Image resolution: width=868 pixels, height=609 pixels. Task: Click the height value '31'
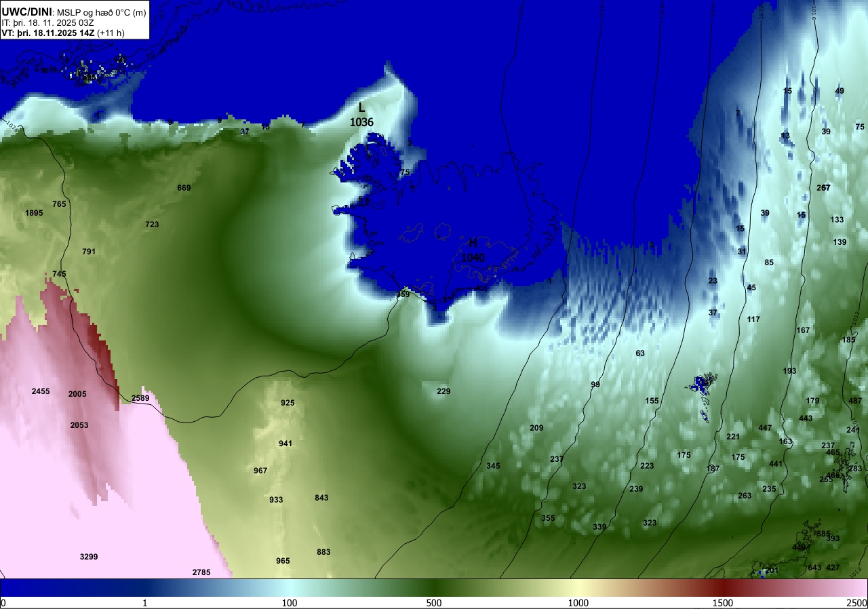tap(742, 252)
